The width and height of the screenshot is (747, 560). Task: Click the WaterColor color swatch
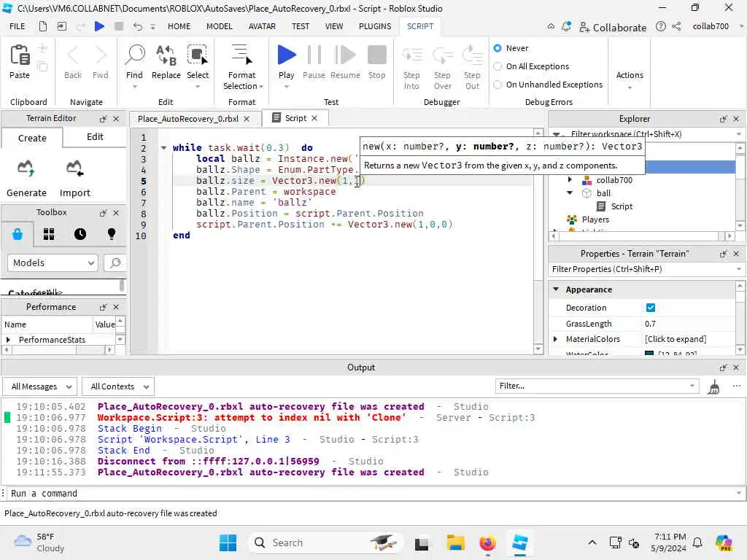click(x=649, y=354)
